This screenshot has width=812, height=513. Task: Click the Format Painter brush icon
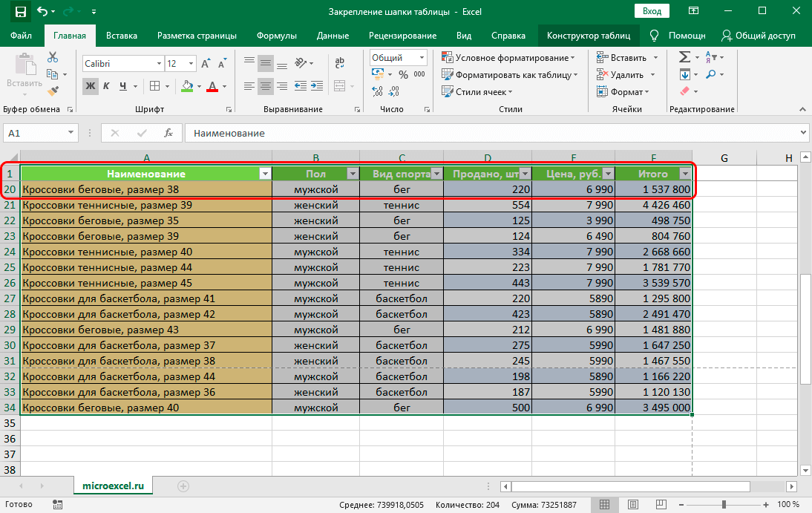pos(53,91)
